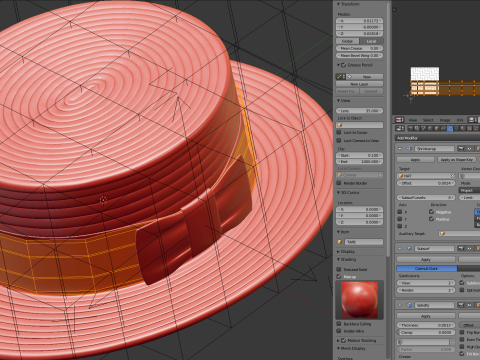Click the UV editor type icon

click(x=399, y=120)
